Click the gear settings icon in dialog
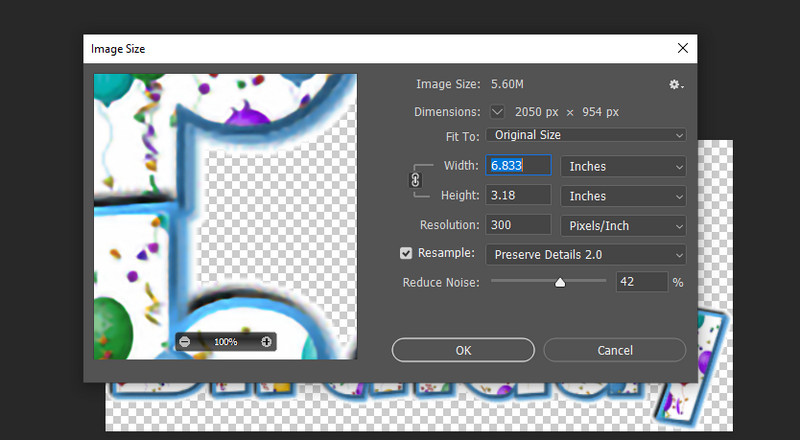Viewport: 800px width, 440px height. [676, 85]
